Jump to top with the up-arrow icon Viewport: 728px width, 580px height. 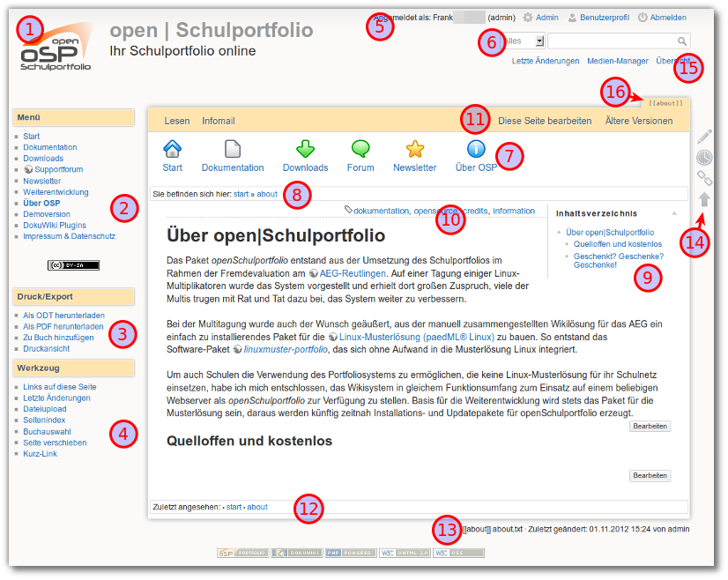[x=704, y=200]
